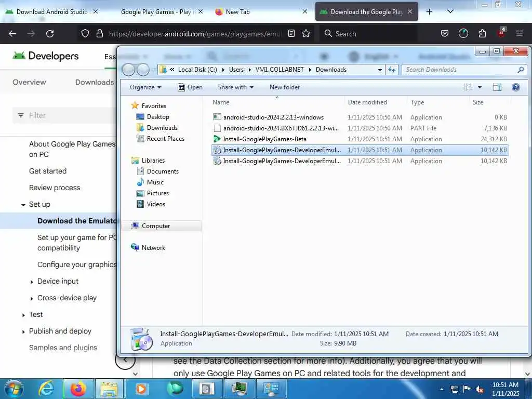Screen dimensions: 532x399
Task: Open the address bar history dropdown
Action: 380,70
